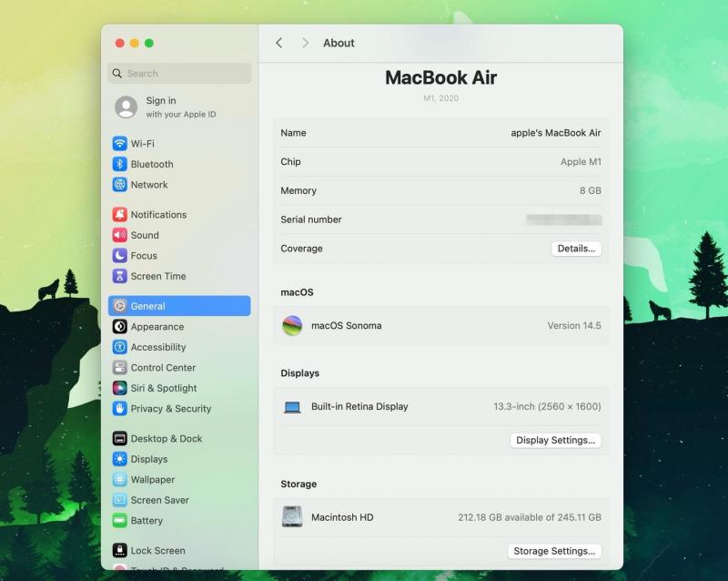Click the 8 GB memory value
This screenshot has height=581, width=728.
pyautogui.click(x=590, y=190)
